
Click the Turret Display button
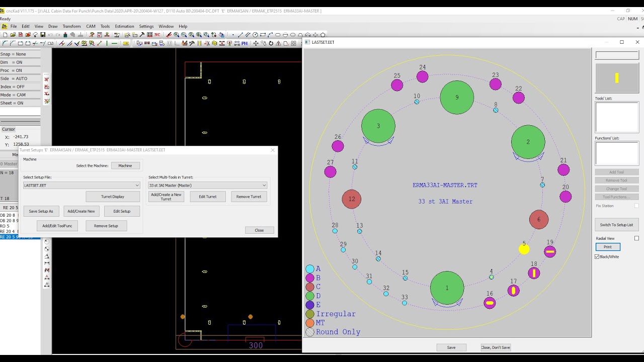[x=113, y=197]
